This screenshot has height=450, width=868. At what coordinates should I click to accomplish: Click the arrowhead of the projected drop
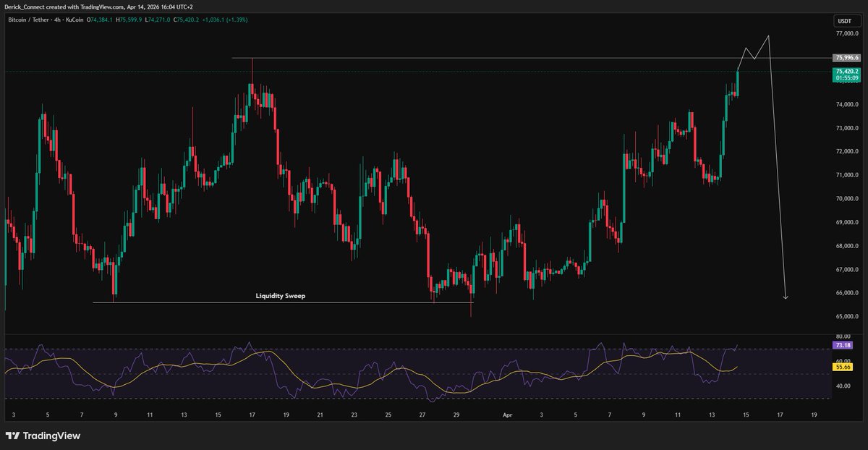point(786,297)
